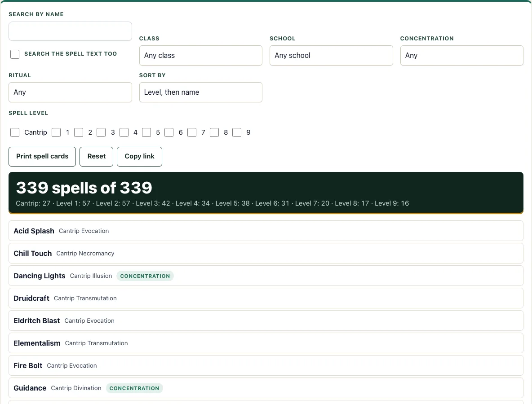
Task: Tick the level 1 spell checkbox
Action: pos(56,132)
